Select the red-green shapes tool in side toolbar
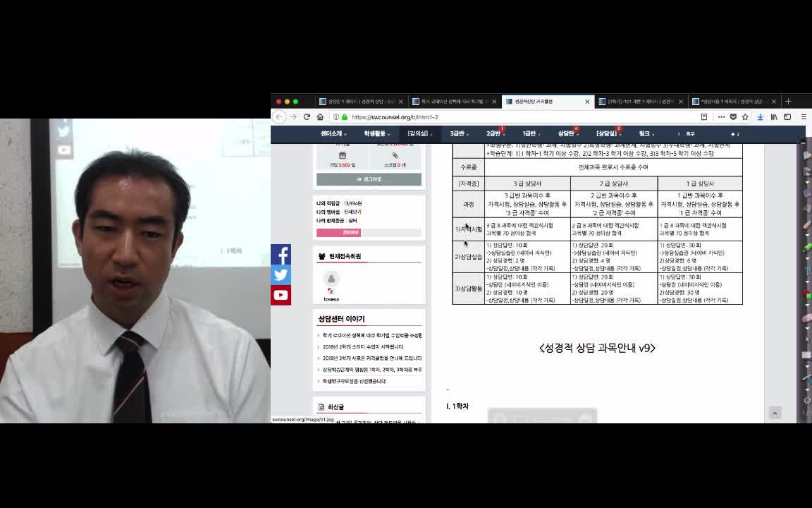 [x=807, y=294]
